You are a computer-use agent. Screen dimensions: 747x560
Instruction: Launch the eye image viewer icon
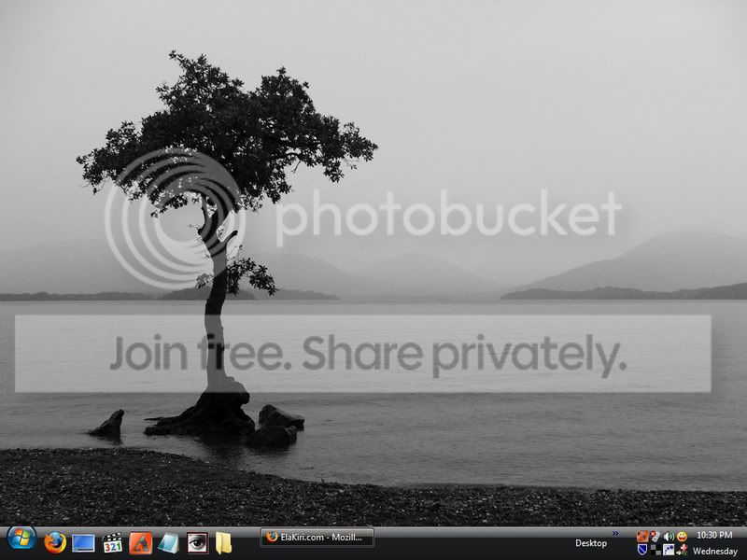click(197, 543)
